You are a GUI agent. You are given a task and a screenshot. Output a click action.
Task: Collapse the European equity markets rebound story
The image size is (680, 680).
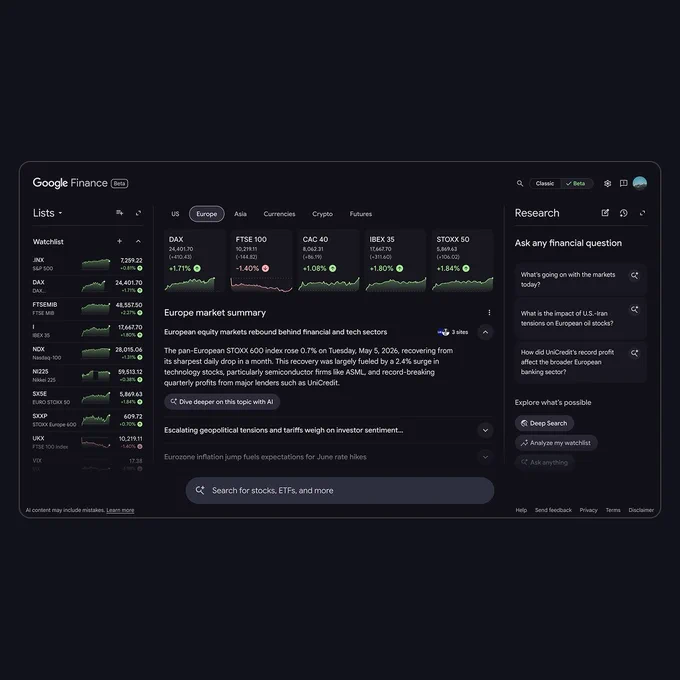coord(485,333)
